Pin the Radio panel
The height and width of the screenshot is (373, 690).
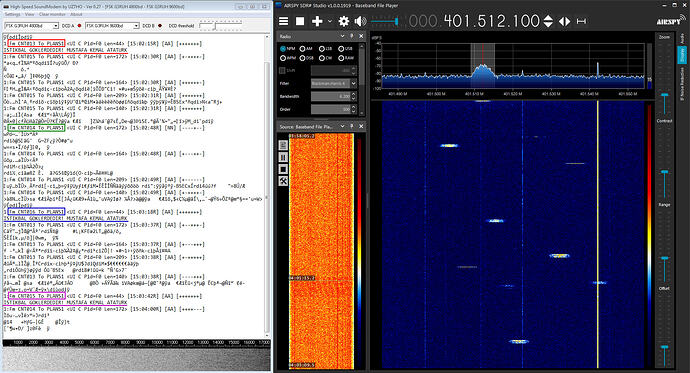[352, 36]
